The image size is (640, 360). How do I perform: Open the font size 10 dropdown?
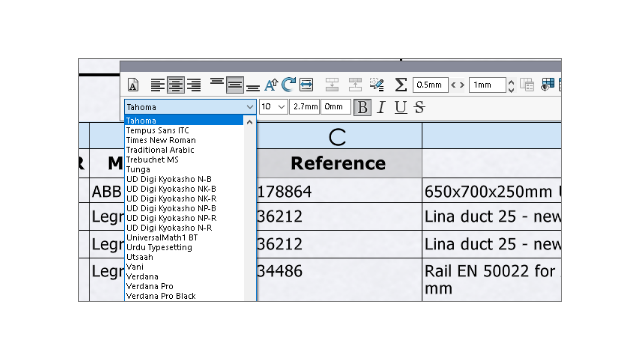(281, 107)
